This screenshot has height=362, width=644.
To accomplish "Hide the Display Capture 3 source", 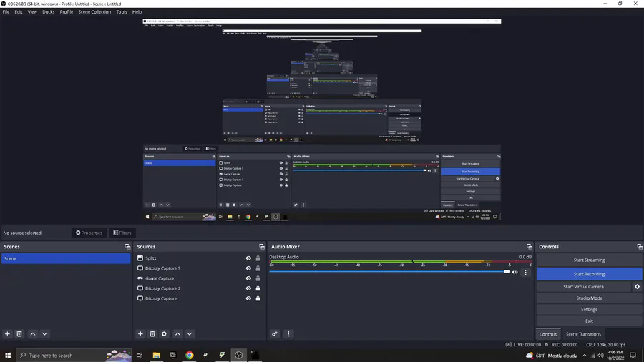I will [248, 268].
